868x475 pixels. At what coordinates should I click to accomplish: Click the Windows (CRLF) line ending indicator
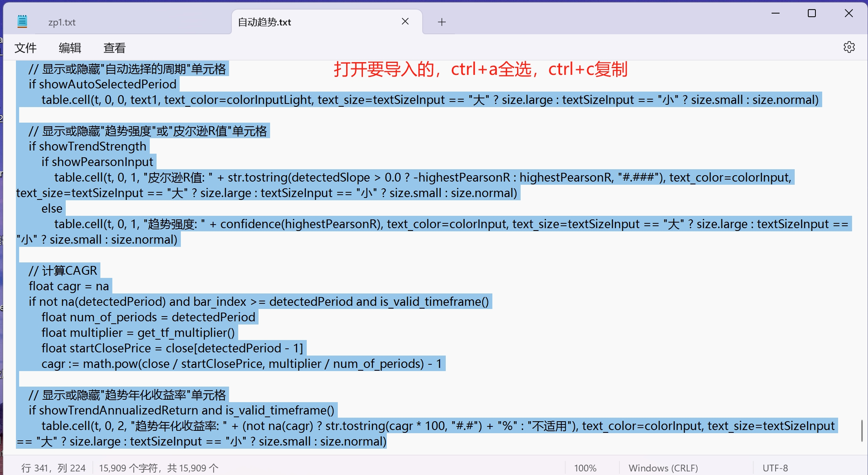pos(663,468)
